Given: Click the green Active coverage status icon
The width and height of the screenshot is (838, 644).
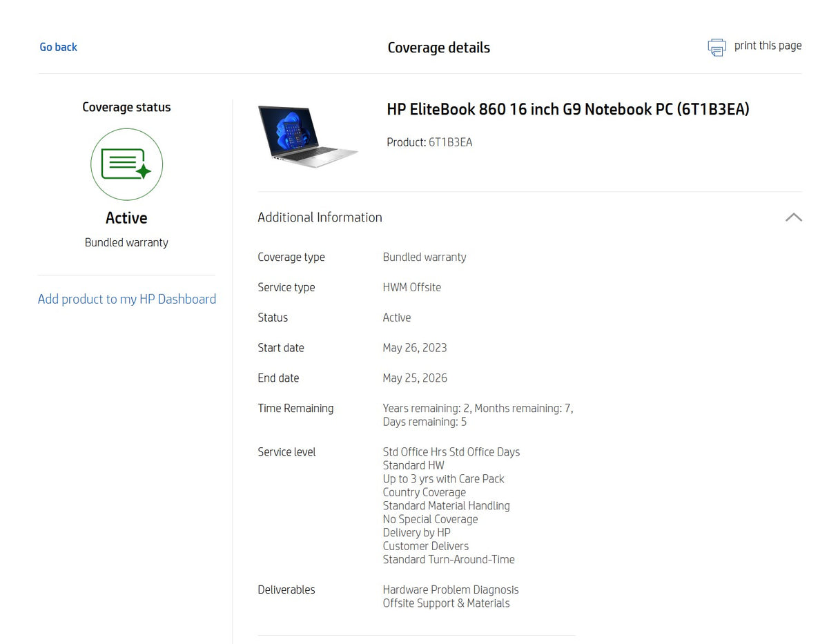Looking at the screenshot, I should click(x=126, y=164).
